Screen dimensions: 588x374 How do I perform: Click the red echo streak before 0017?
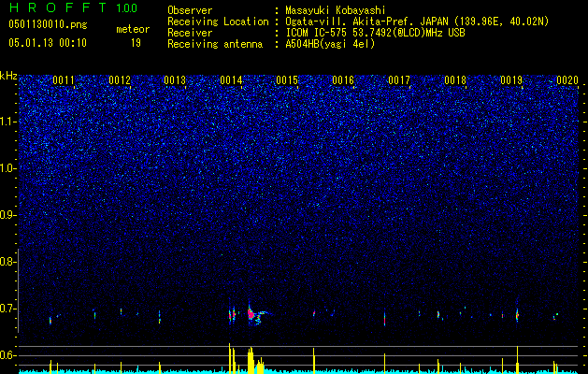click(385, 319)
